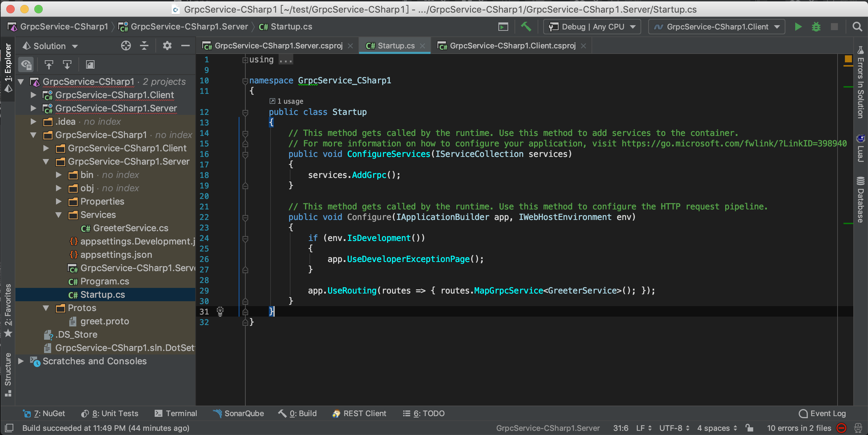Open the GrpcService-CSharp1.Client run configuration dropdown
Viewport: 868px width, 435px height.
pyautogui.click(x=717, y=27)
